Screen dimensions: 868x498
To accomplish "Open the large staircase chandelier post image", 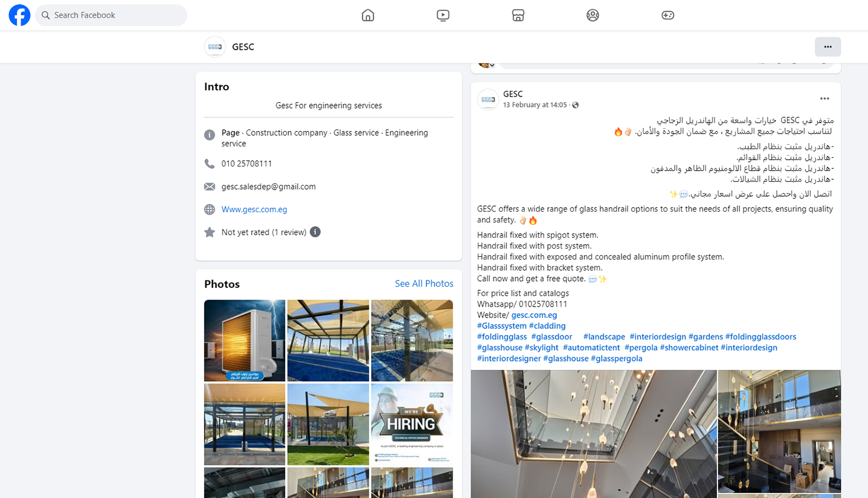I will coord(594,434).
